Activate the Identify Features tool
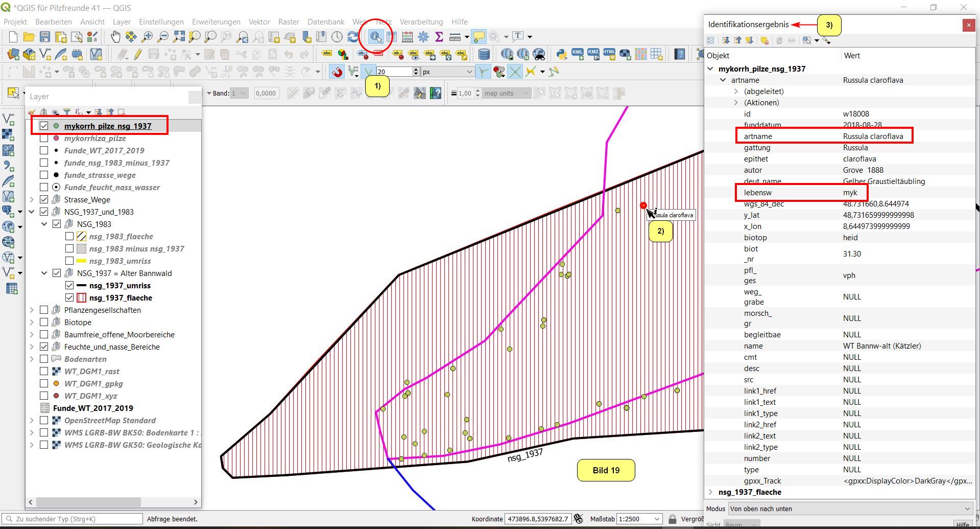This screenshot has width=980, height=529. [x=375, y=37]
